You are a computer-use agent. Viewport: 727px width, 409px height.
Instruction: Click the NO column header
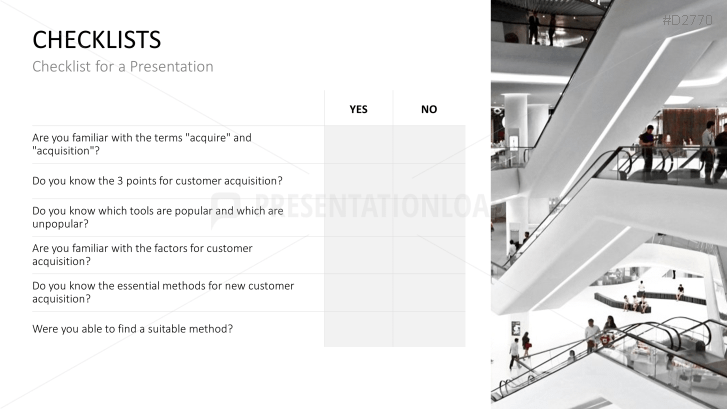pyautogui.click(x=429, y=109)
